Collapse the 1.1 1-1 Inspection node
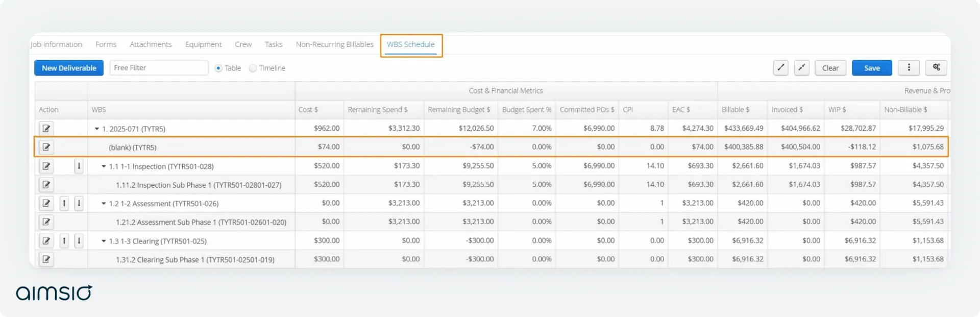This screenshot has height=317, width=980. (x=104, y=166)
